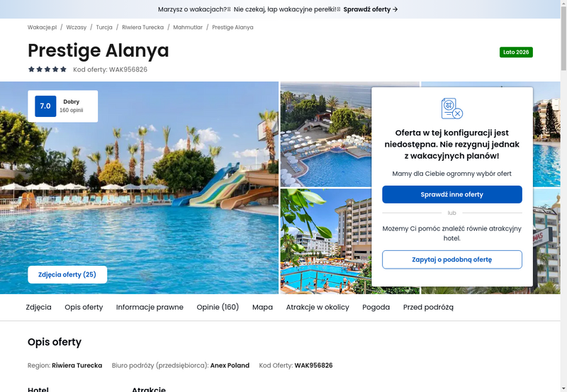Click the unavailable offer document icon

coord(452,108)
